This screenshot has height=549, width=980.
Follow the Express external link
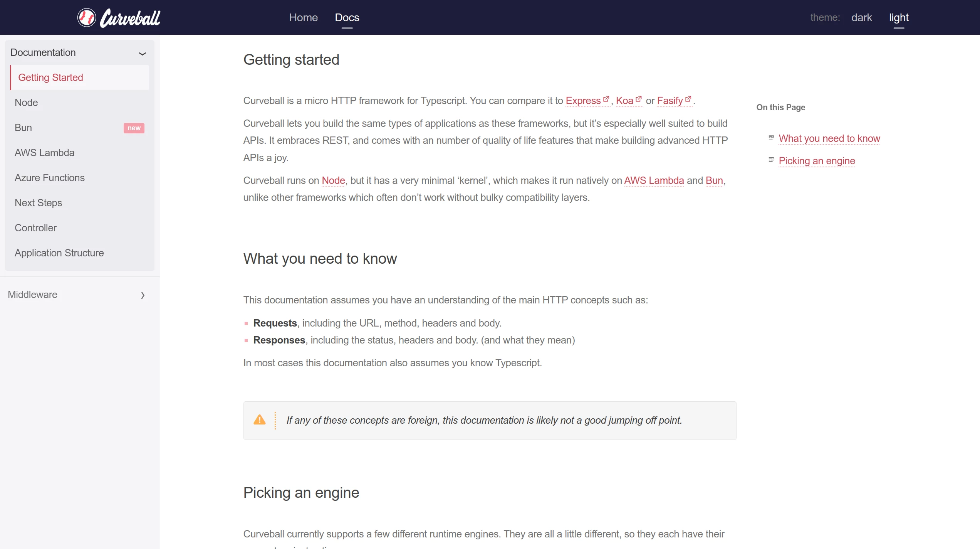pos(583,101)
